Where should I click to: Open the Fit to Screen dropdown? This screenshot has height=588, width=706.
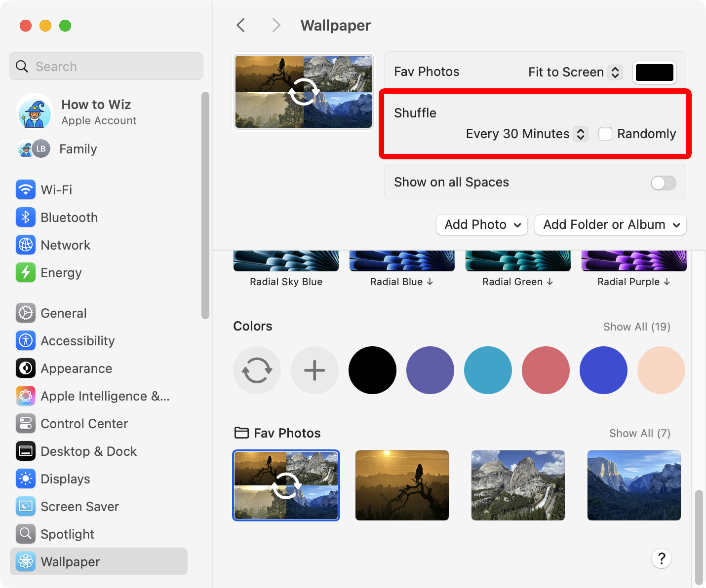pos(575,73)
